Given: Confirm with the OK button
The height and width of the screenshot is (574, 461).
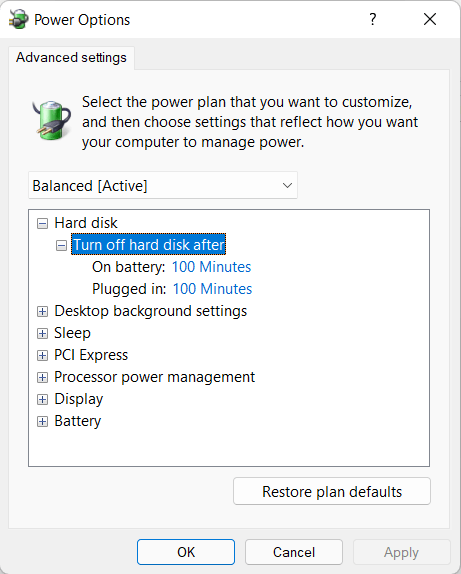Looking at the screenshot, I should 186,552.
